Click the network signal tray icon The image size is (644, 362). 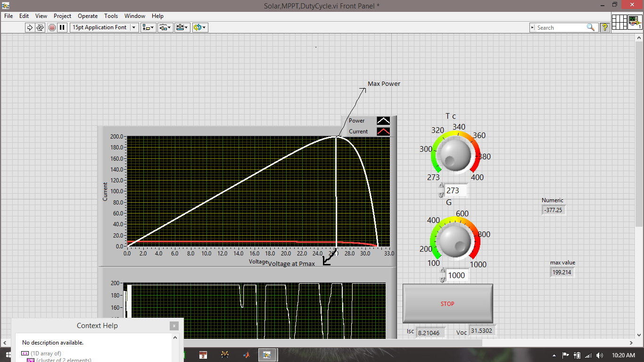click(x=588, y=355)
